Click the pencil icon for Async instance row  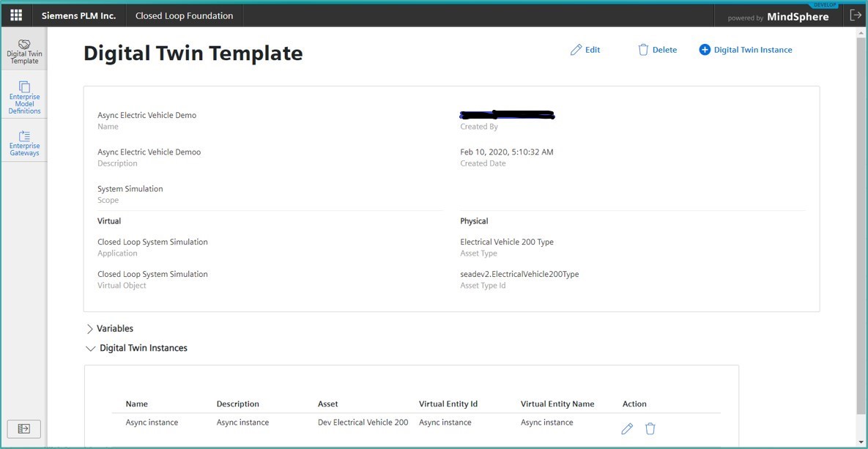(x=627, y=428)
